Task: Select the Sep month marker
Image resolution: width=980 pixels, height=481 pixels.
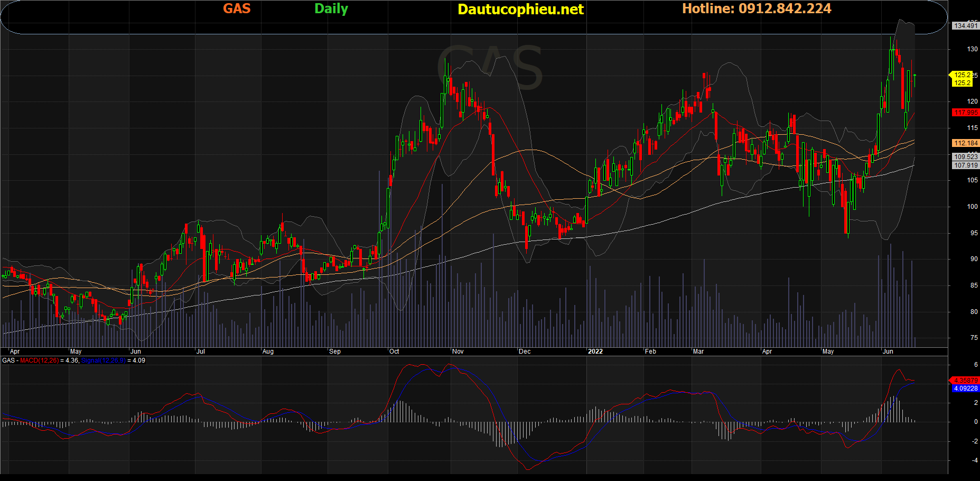Action: pos(334,351)
